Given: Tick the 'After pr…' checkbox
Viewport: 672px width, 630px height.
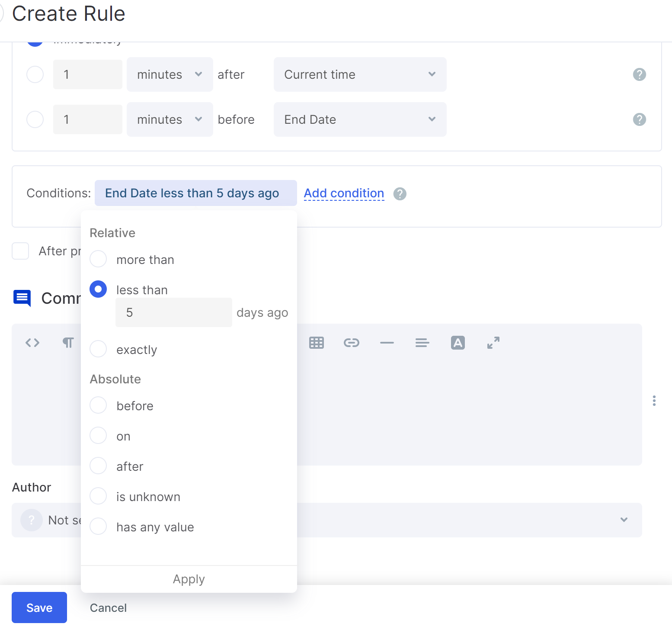Looking at the screenshot, I should tap(20, 251).
